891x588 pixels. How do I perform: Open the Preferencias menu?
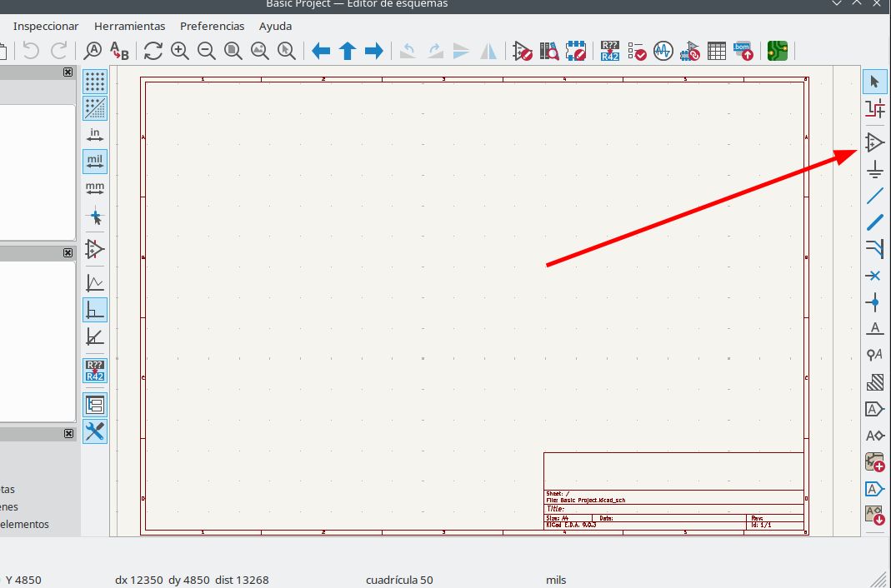click(212, 26)
